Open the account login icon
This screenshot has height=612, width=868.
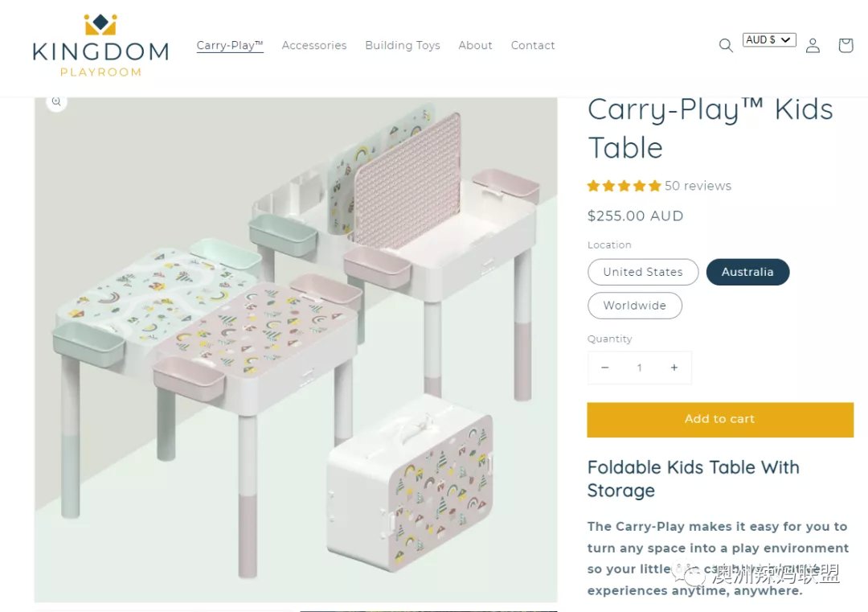pyautogui.click(x=813, y=45)
